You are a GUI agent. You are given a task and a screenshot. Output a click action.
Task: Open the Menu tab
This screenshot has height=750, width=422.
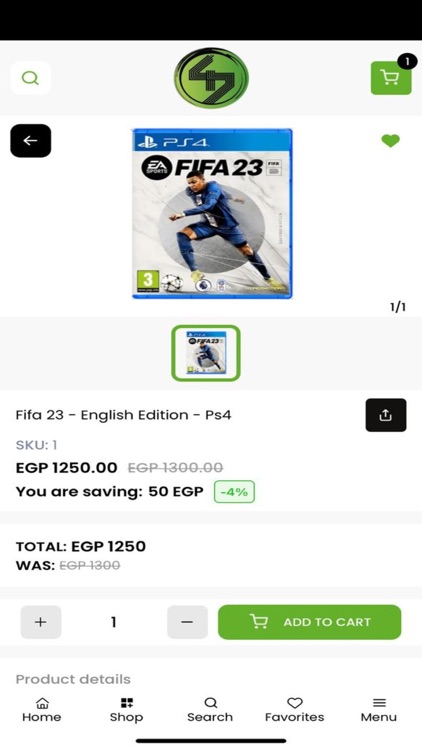point(379,710)
